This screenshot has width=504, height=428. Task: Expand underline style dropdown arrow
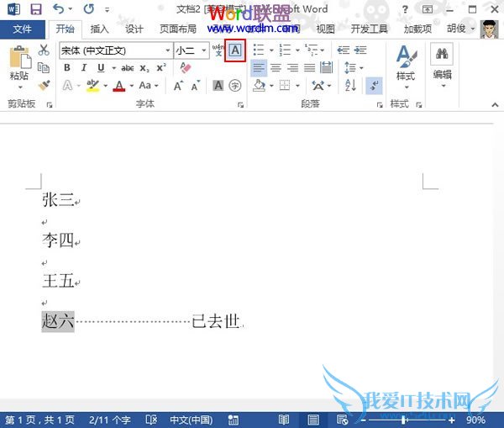point(113,68)
